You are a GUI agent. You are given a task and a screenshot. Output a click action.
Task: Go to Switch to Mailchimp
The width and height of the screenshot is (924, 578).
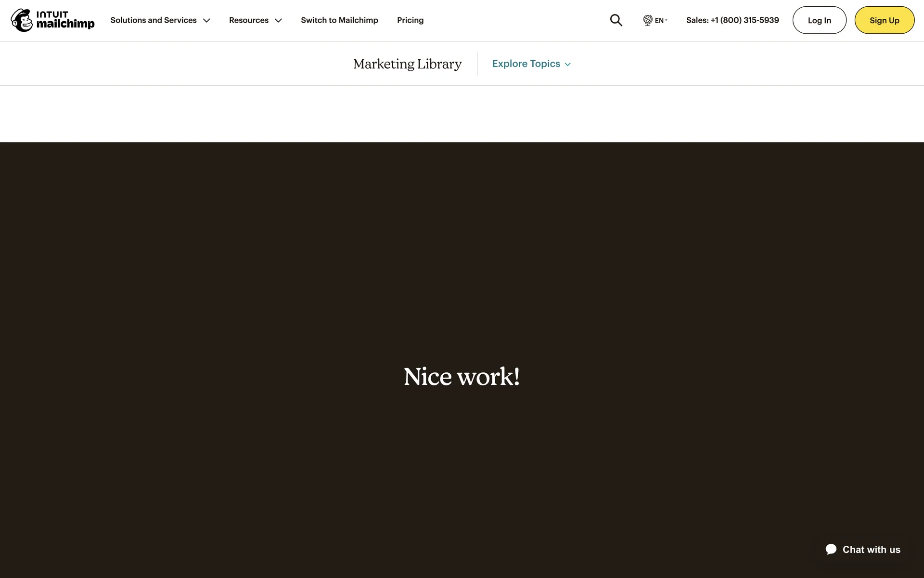click(x=339, y=20)
